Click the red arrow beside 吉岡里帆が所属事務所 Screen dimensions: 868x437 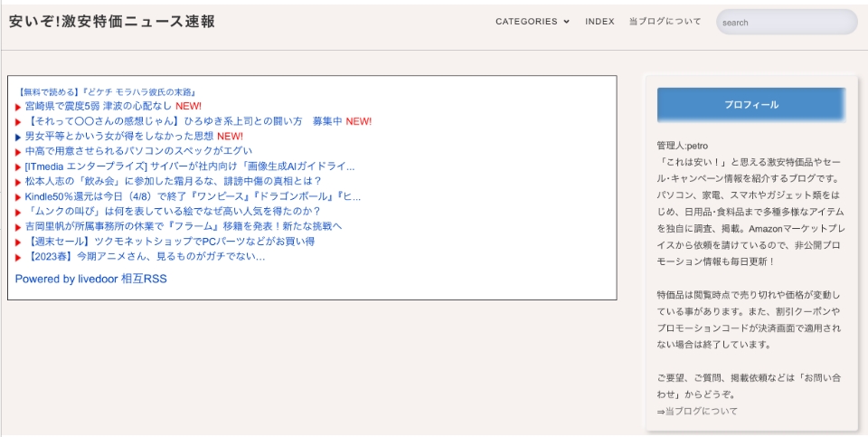click(18, 227)
